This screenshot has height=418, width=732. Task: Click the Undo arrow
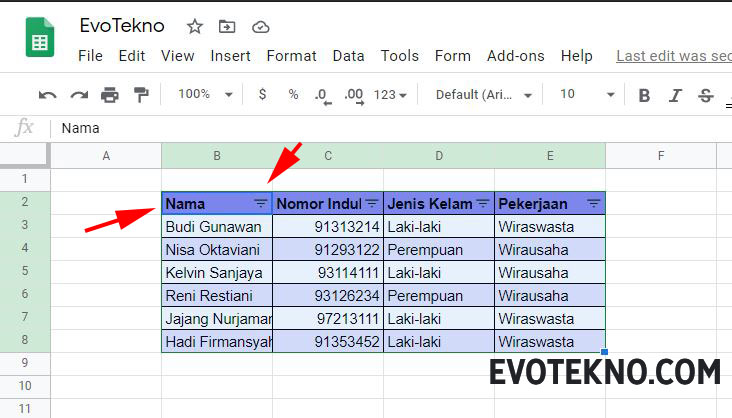click(x=47, y=95)
